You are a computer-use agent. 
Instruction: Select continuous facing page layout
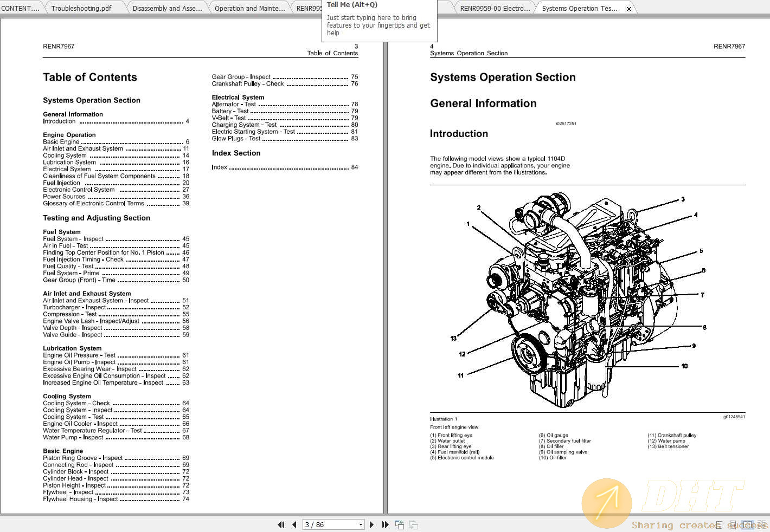tap(761, 524)
